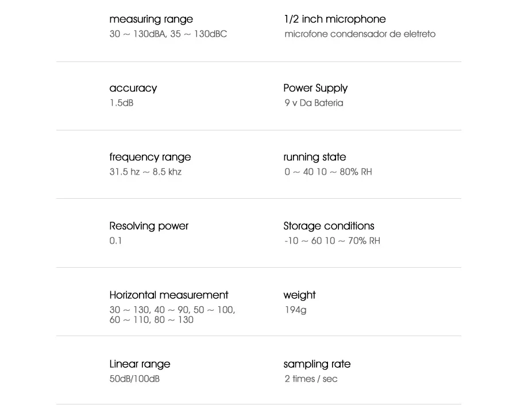Screen dimensions: 517x420
Task: Select the 1.5dB accuracy value
Action: (121, 103)
